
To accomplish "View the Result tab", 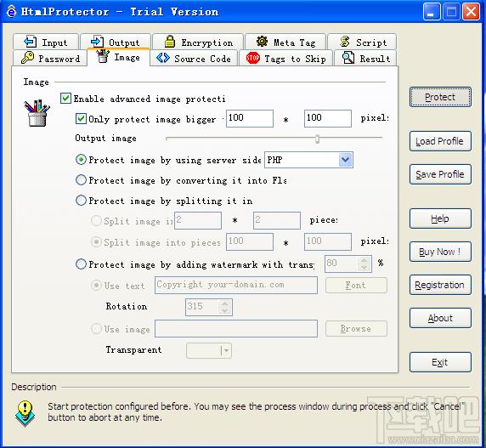I will click(x=365, y=58).
